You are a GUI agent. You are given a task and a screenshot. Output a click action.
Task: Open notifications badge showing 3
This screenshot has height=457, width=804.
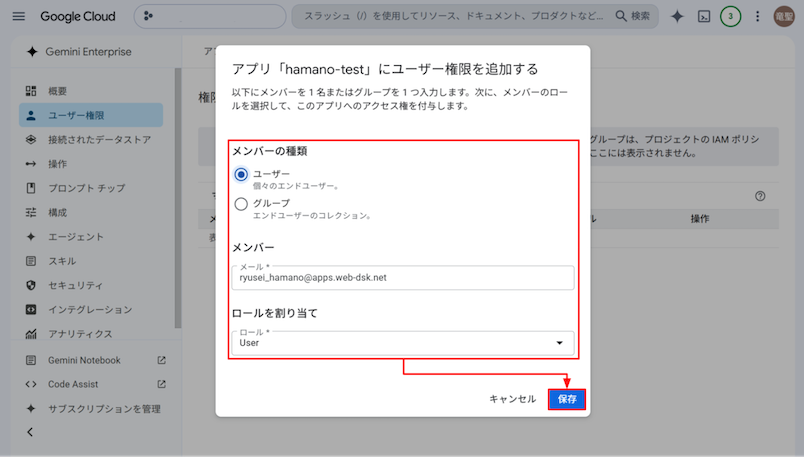[x=730, y=16]
